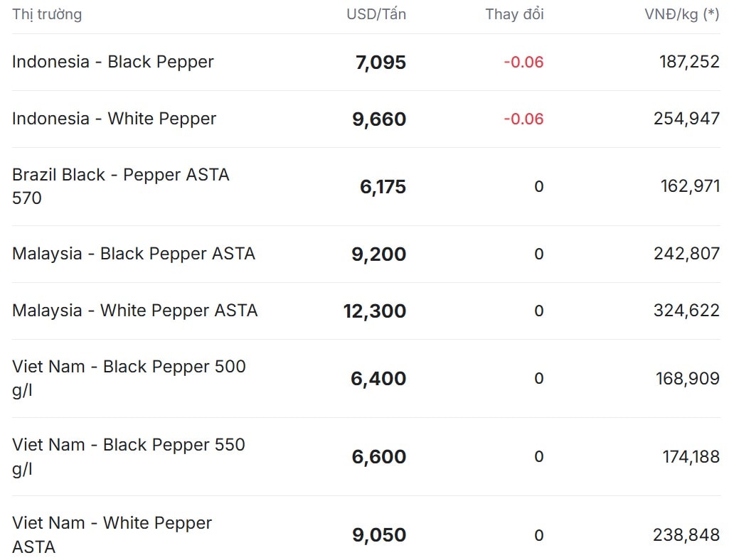Click the 12,300 USD price value

[375, 311]
